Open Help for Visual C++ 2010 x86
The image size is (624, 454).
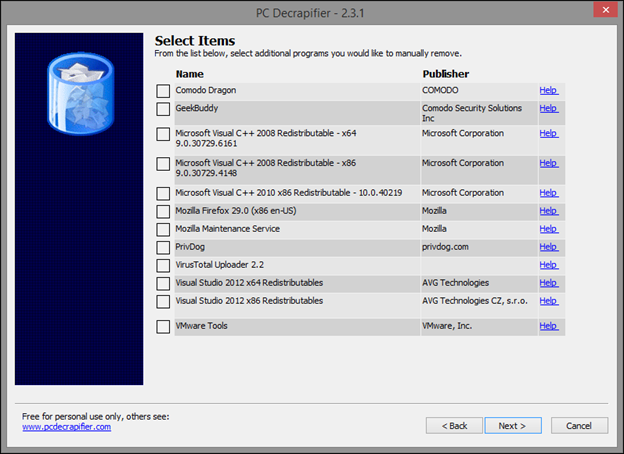coord(549,193)
